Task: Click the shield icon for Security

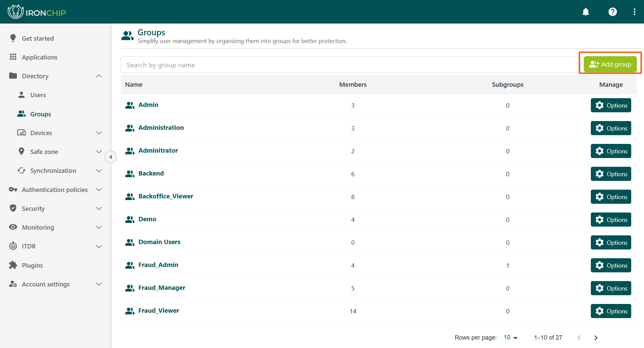Action: [13, 208]
